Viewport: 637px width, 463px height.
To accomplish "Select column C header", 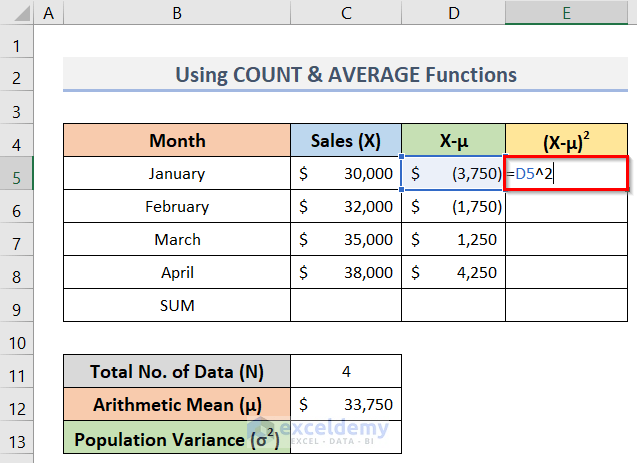I will pos(346,12).
